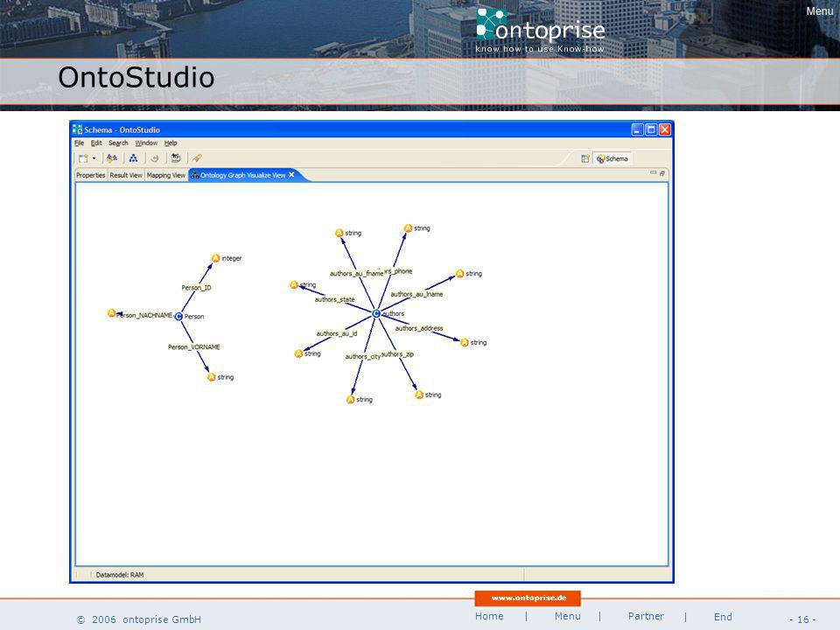Select string node of authors_address arrow
Image resolution: width=840 pixels, height=630 pixels.
(465, 342)
